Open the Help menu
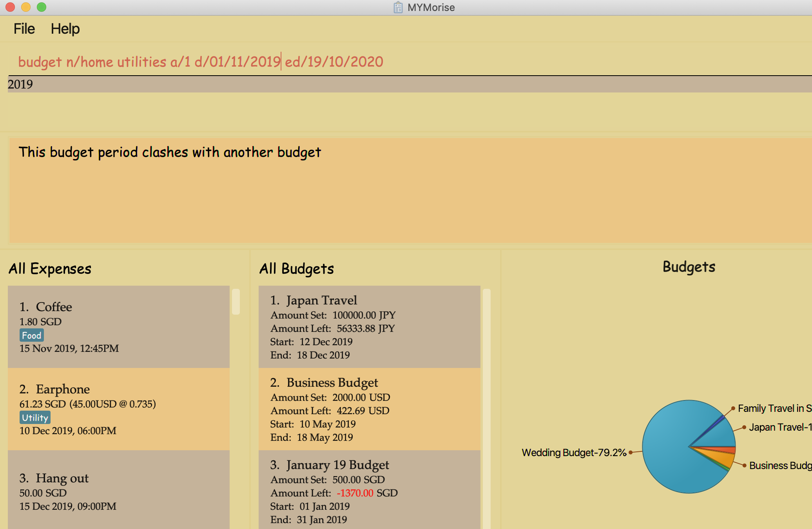 pos(65,29)
